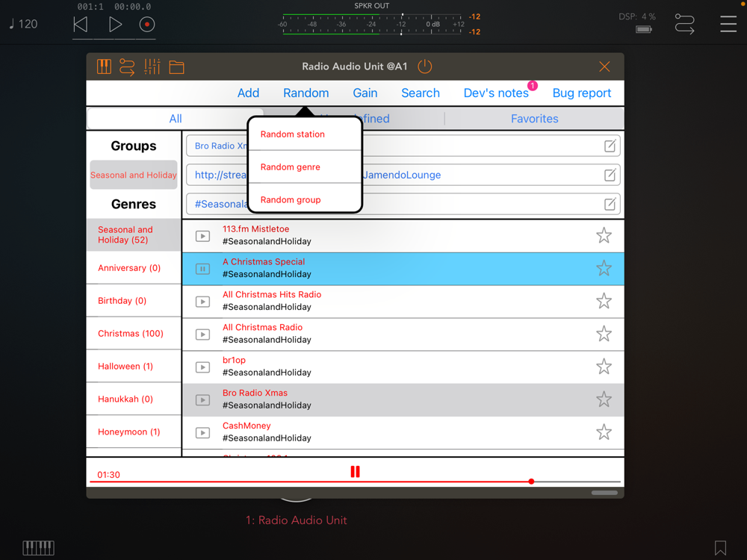Select the Birthday (0) genre

pyautogui.click(x=134, y=301)
